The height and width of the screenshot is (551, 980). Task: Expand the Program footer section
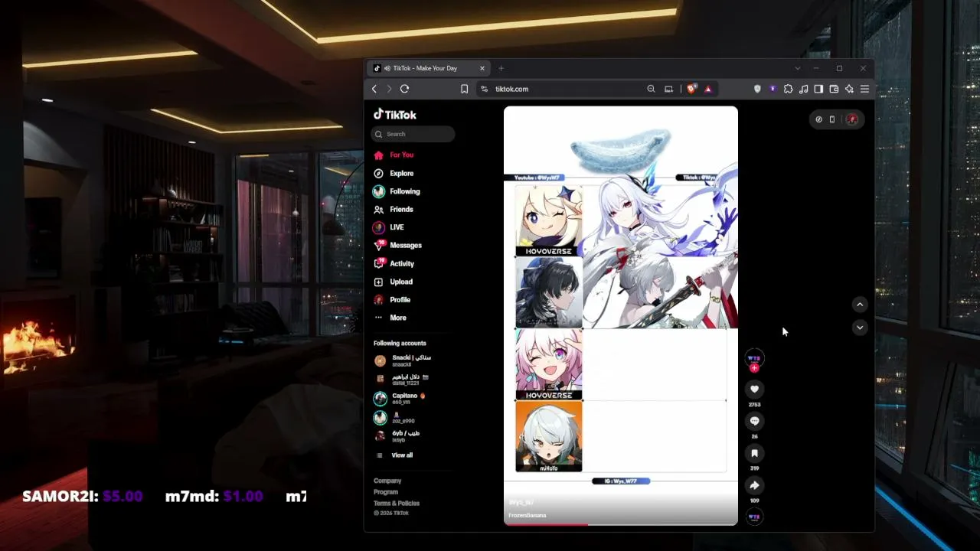[x=386, y=492]
